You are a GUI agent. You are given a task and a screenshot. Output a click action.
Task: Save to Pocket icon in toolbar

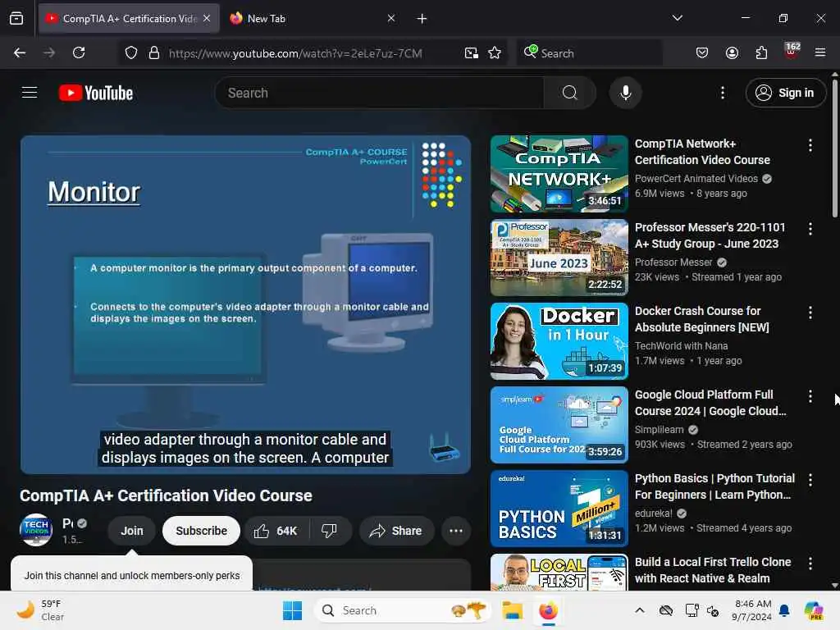[702, 52]
